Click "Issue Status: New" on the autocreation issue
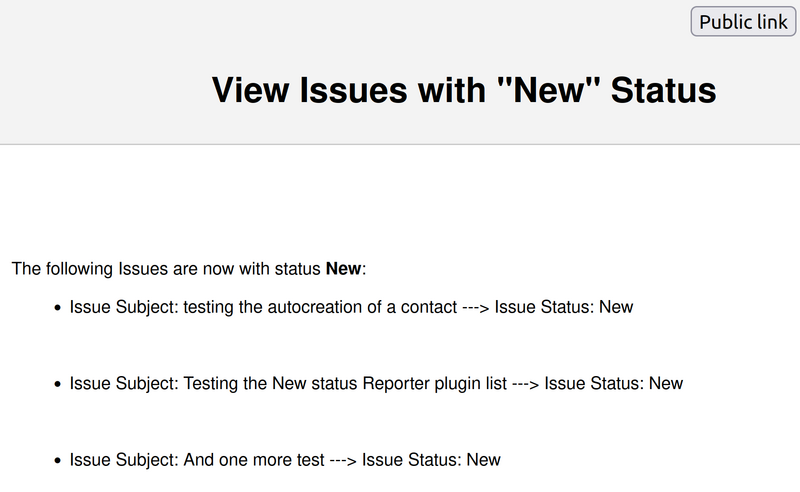Image resolution: width=800 pixels, height=492 pixels. pyautogui.click(x=564, y=307)
